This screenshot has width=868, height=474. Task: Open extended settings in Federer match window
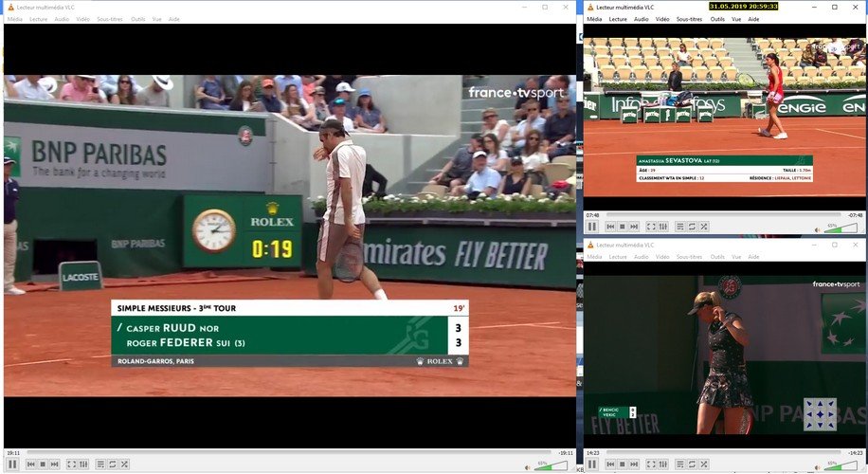pyautogui.click(x=83, y=464)
